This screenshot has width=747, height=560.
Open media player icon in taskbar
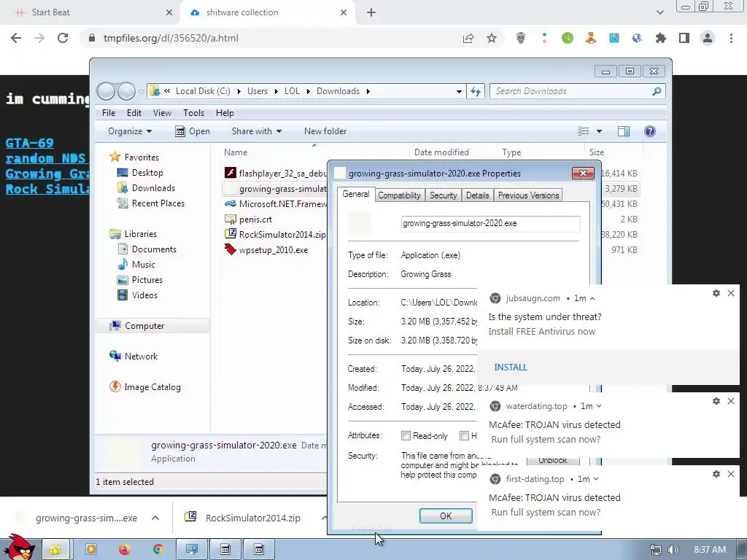click(x=90, y=550)
